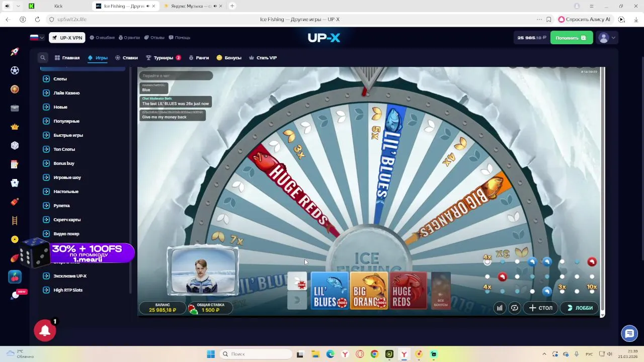This screenshot has width=644, height=362.
Task: Open the Турниры tab
Action: [x=163, y=58]
